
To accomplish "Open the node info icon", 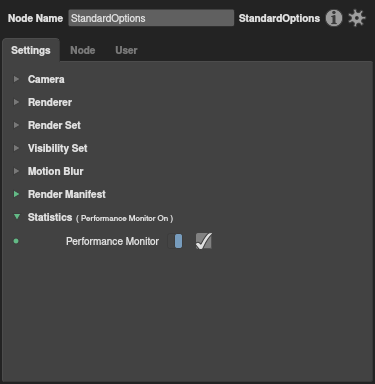I will (334, 18).
